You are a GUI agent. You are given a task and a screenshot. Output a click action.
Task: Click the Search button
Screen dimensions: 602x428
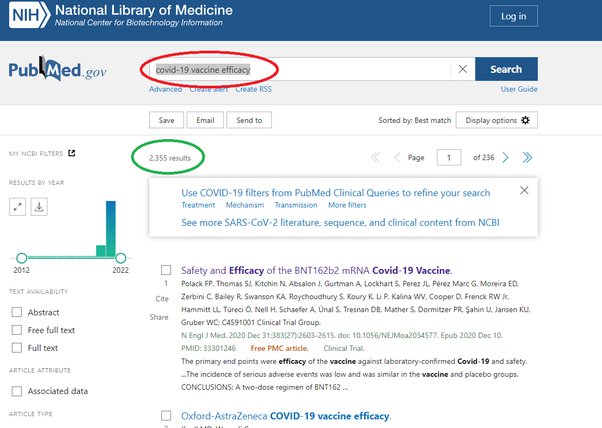(506, 69)
